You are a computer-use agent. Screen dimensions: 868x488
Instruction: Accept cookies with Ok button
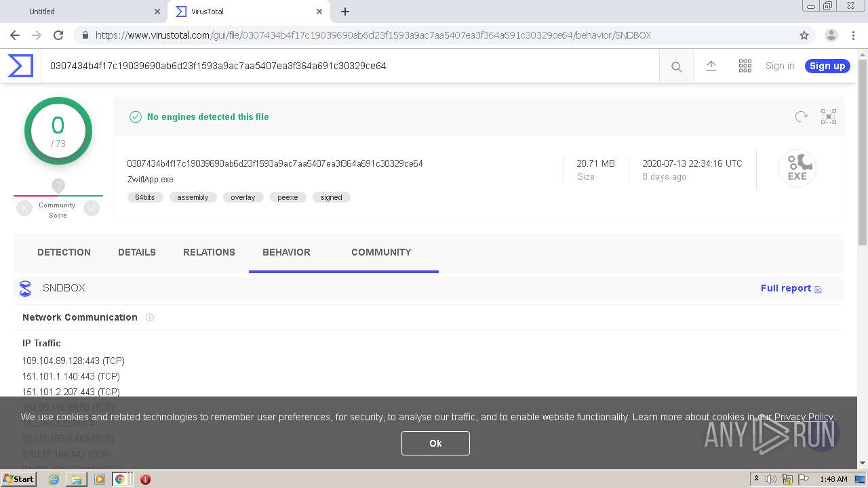pyautogui.click(x=435, y=443)
